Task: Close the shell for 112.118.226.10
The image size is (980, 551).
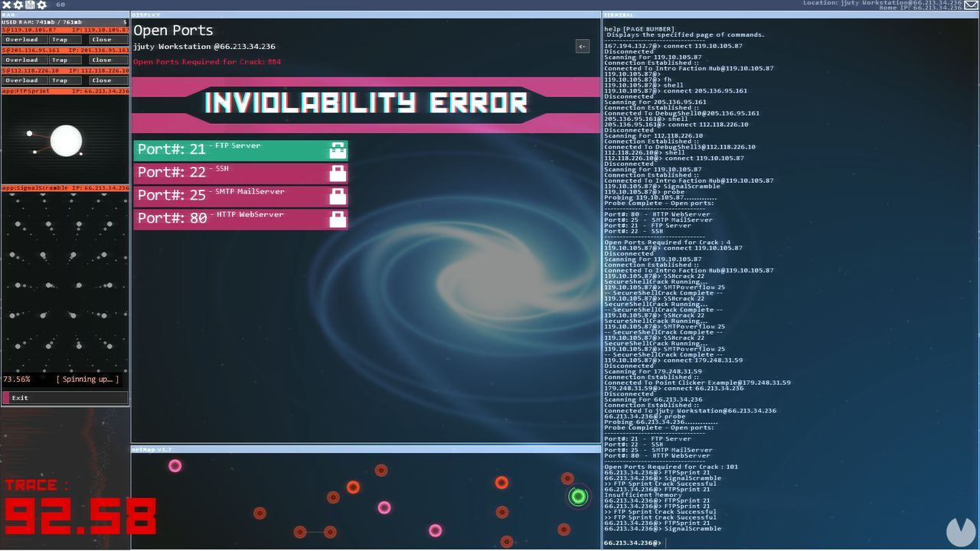Action: (x=102, y=80)
